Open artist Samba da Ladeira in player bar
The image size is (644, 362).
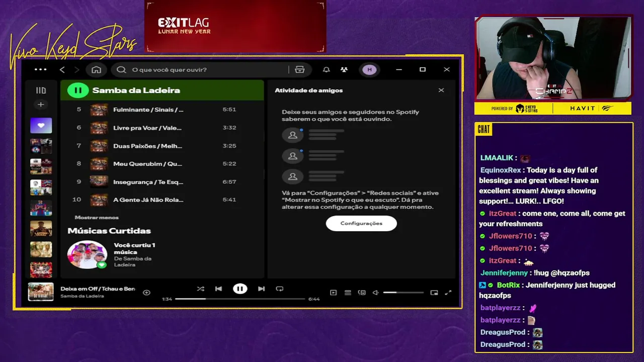[82, 296]
